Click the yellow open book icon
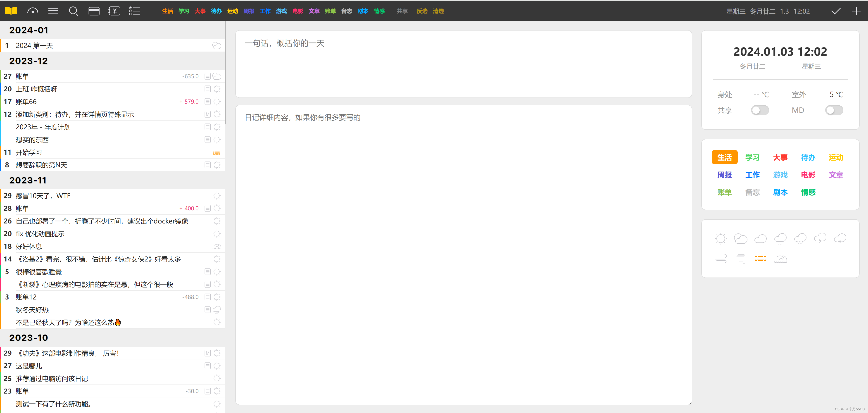Viewport: 868px width, 413px height. click(11, 11)
